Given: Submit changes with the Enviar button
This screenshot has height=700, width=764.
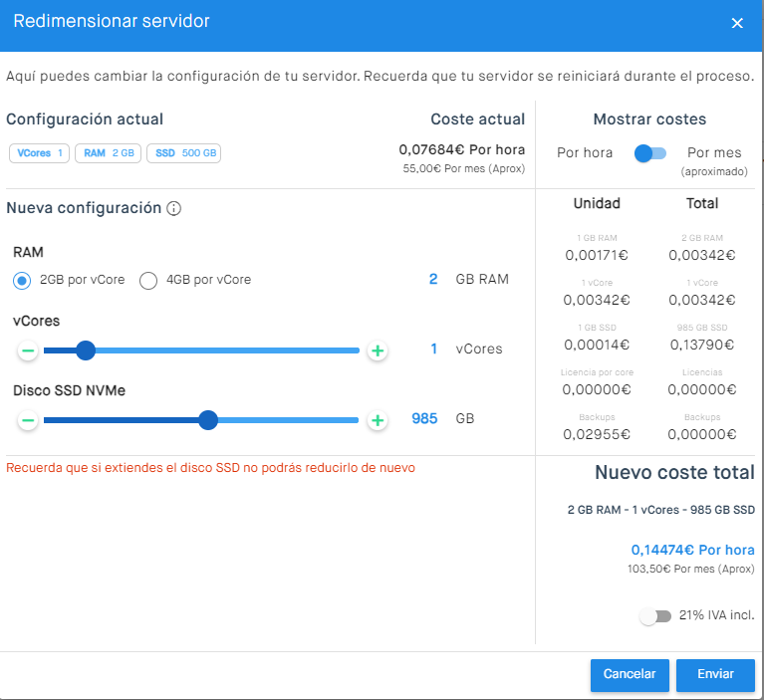Looking at the screenshot, I should pos(715,674).
